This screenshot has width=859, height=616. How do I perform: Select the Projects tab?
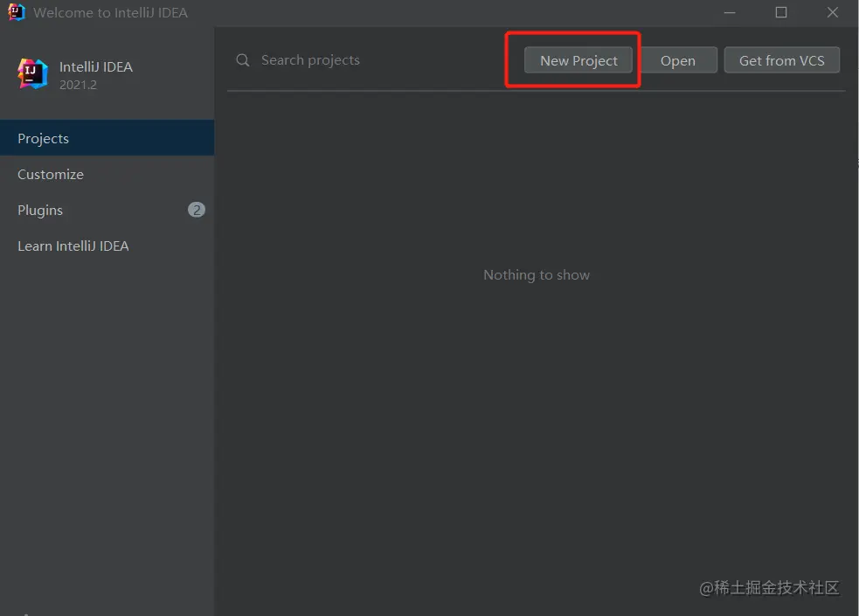tap(107, 138)
